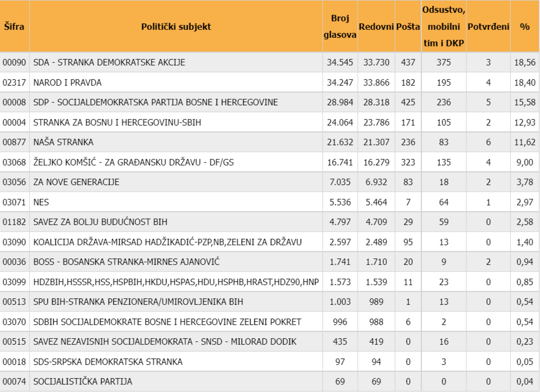540x392 pixels.
Task: Select ŽELJKO KOMŠIĆ - ZA GRAĐANSKU DRŽAVU entry
Action: [133, 162]
